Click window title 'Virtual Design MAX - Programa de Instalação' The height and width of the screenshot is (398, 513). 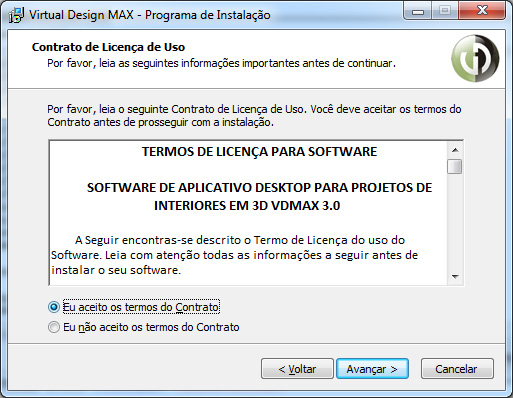[150, 15]
